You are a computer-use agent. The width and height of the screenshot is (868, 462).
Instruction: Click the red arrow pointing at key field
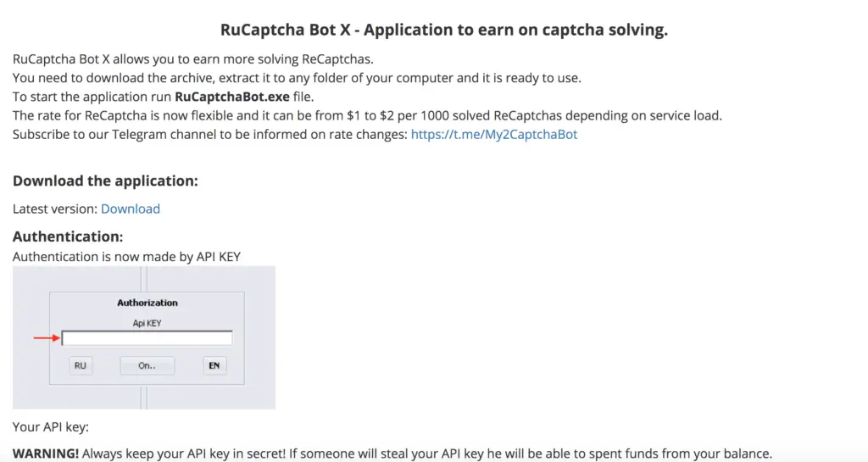47,337
